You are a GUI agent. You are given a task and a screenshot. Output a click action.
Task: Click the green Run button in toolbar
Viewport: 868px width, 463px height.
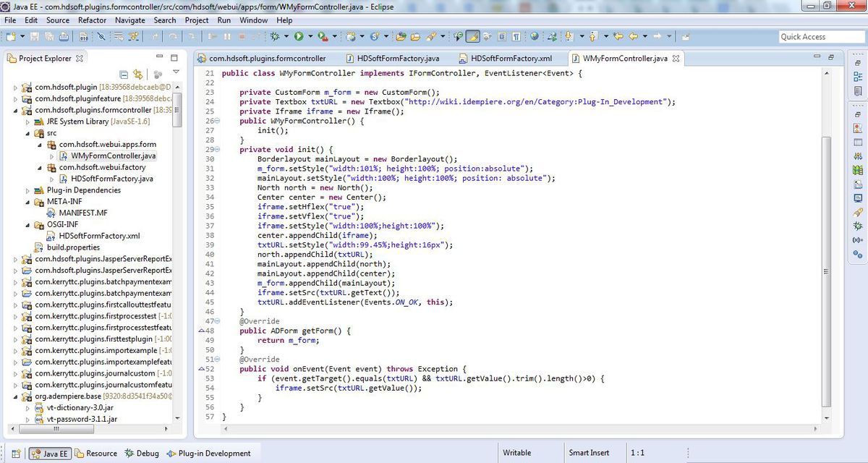click(x=298, y=36)
